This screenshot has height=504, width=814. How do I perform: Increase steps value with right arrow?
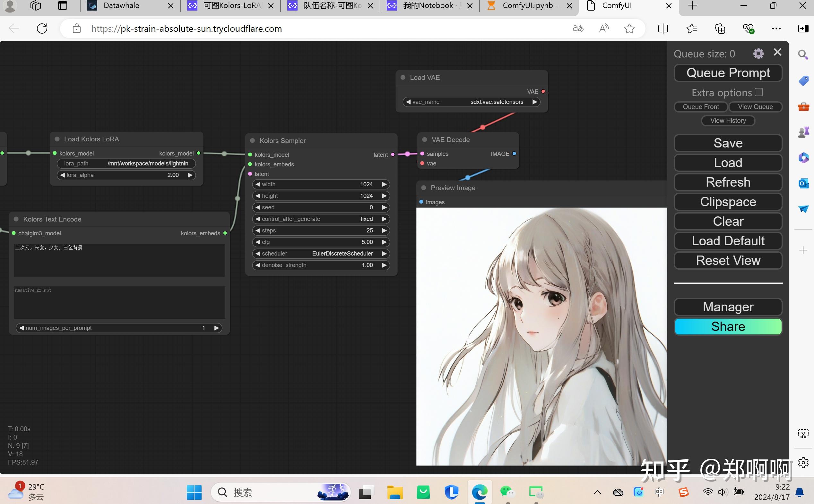(384, 231)
